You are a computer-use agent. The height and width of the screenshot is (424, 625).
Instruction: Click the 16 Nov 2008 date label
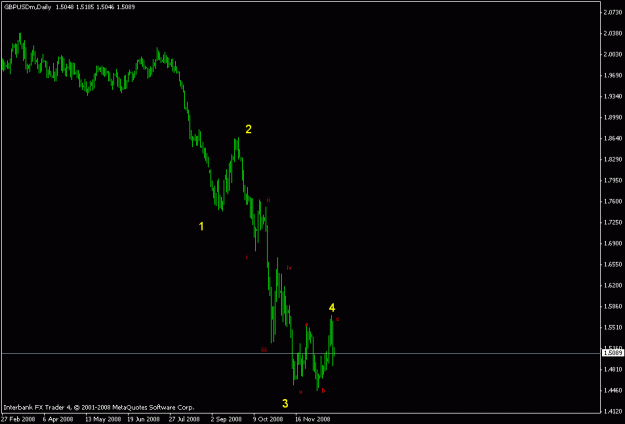pyautogui.click(x=312, y=420)
